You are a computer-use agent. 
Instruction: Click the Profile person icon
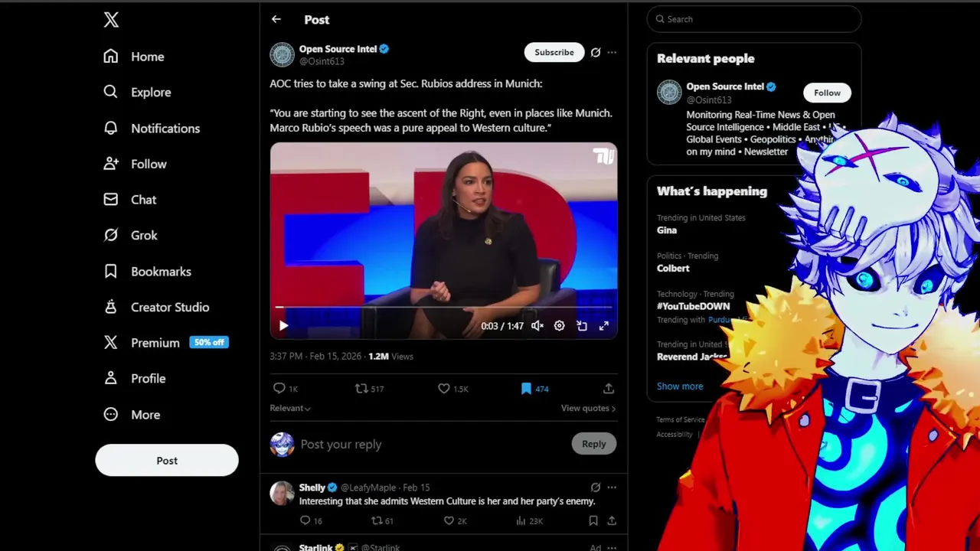111,378
